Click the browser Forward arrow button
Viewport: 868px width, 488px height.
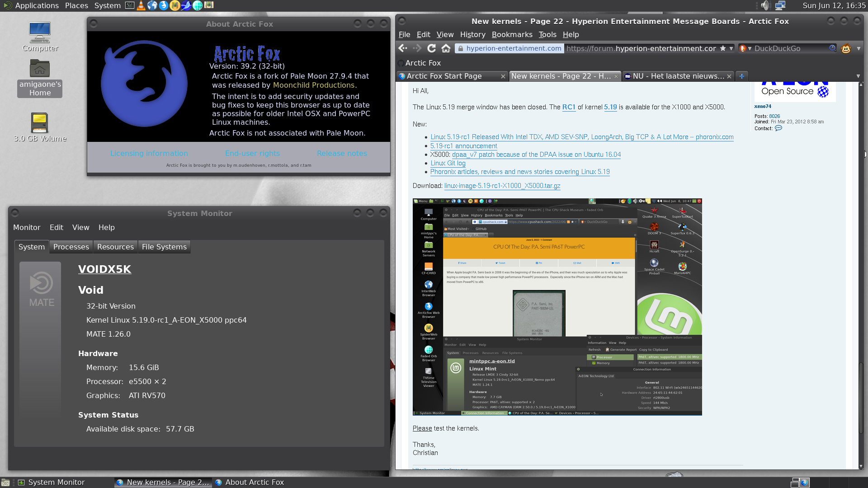coord(417,48)
